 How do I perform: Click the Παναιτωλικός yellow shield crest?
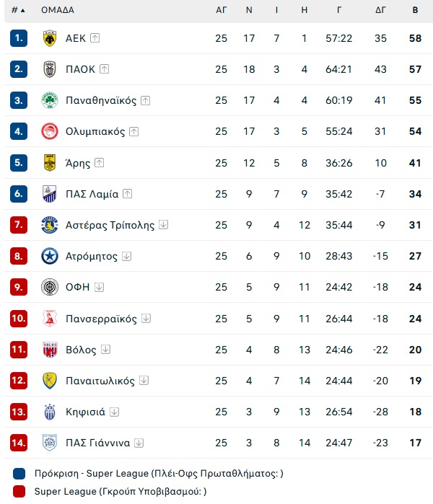point(50,381)
